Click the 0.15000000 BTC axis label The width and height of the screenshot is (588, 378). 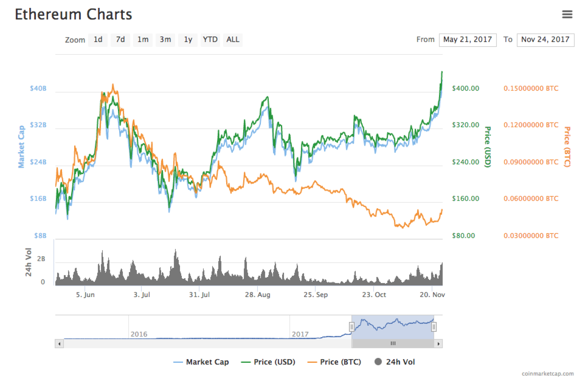pos(531,88)
